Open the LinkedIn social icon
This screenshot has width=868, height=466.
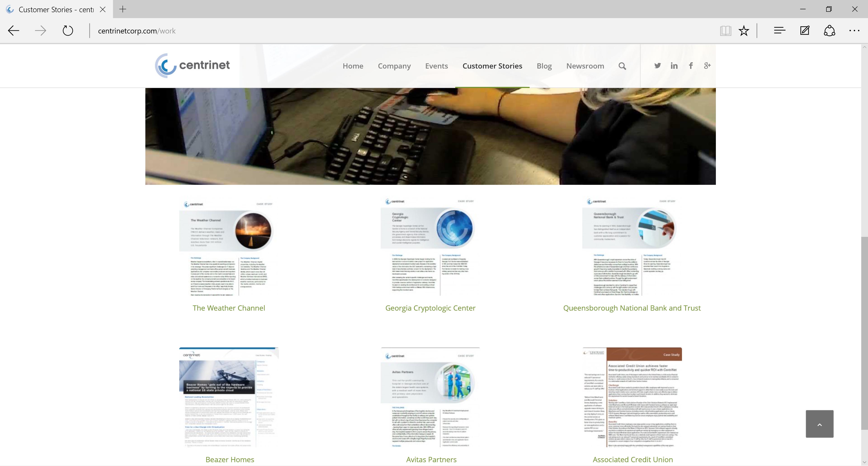click(x=674, y=65)
